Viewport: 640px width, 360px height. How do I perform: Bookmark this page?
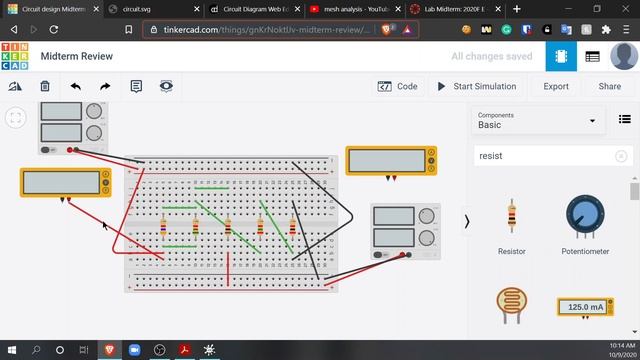128,29
